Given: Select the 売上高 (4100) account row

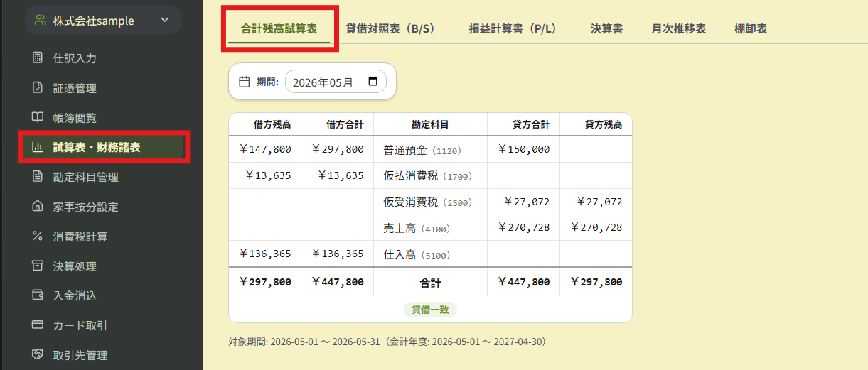Looking at the screenshot, I should coord(430,228).
